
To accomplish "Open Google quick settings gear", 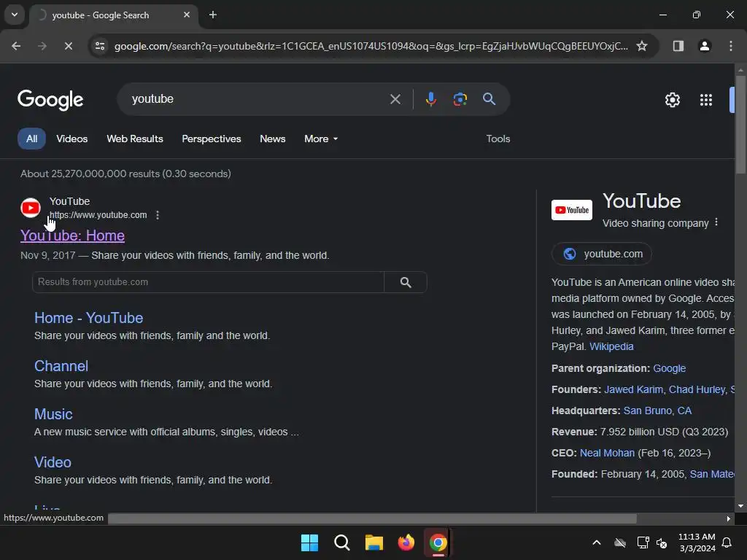I will (672, 100).
